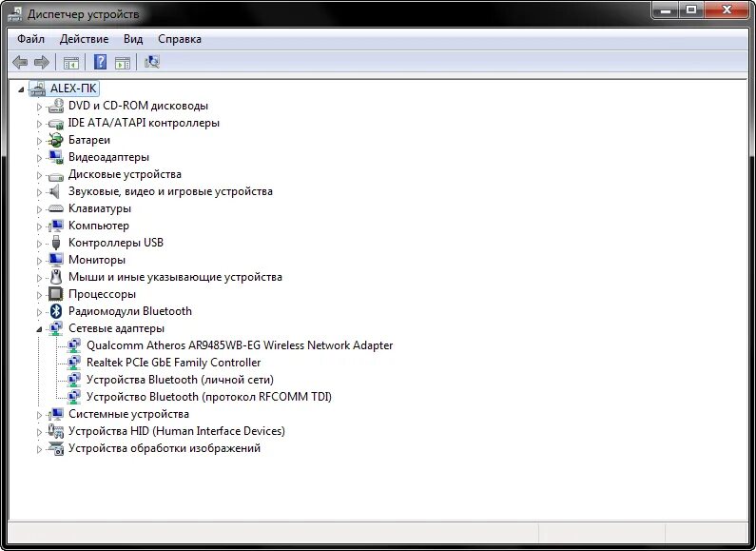Viewport: 756px width, 551px height.
Task: Expand Устройства HID node
Action: (39, 432)
